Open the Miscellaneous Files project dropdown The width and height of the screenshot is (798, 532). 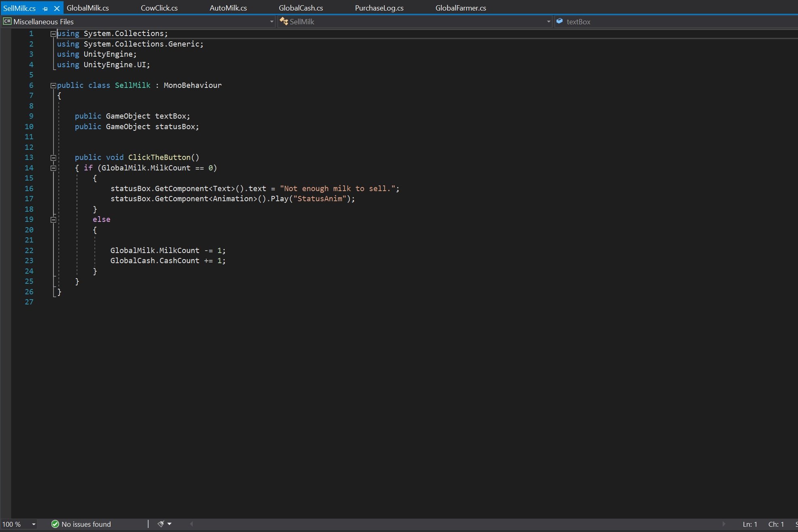point(270,21)
